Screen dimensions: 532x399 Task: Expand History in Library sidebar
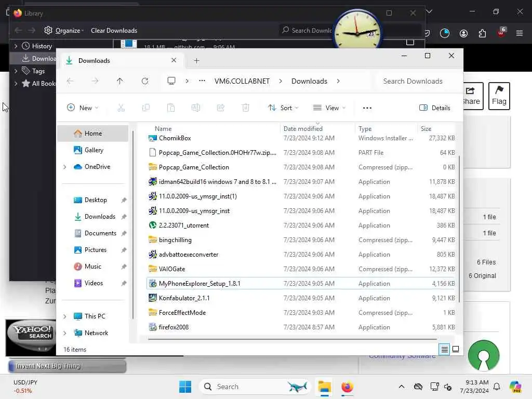[x=16, y=46]
